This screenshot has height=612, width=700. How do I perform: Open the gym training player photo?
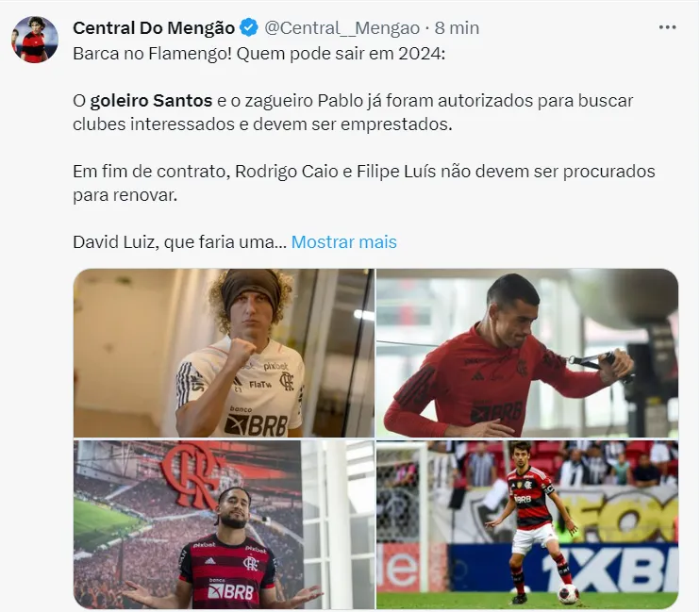point(527,353)
